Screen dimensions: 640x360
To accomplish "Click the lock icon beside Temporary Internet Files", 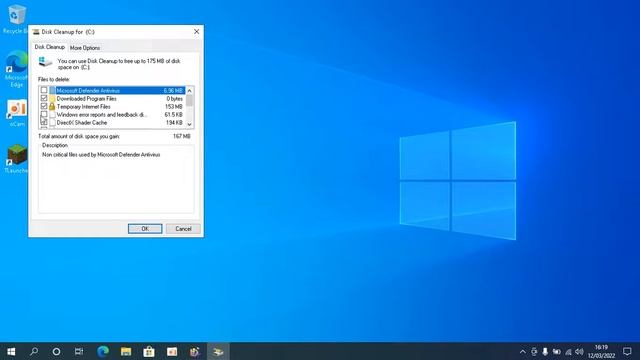I will point(52,106).
